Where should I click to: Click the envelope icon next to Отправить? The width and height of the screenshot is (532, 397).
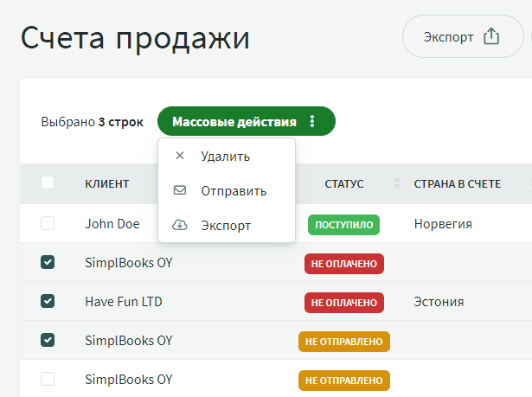[180, 190]
